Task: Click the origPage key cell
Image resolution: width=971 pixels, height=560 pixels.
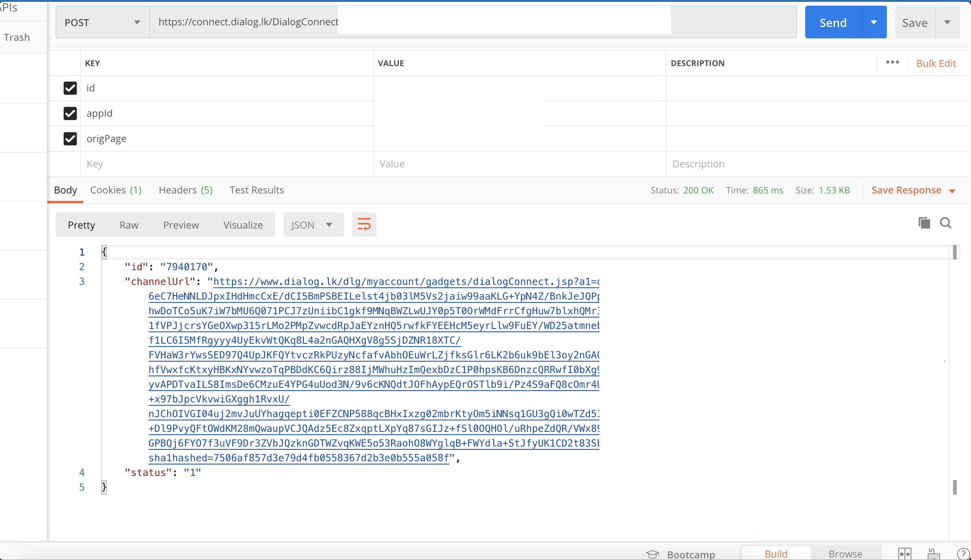Action: tap(227, 139)
